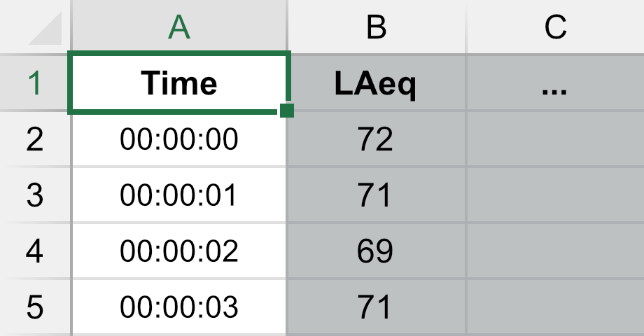Click the green fill handle square
Image resolution: width=644 pixels, height=336 pixels.
[287, 111]
